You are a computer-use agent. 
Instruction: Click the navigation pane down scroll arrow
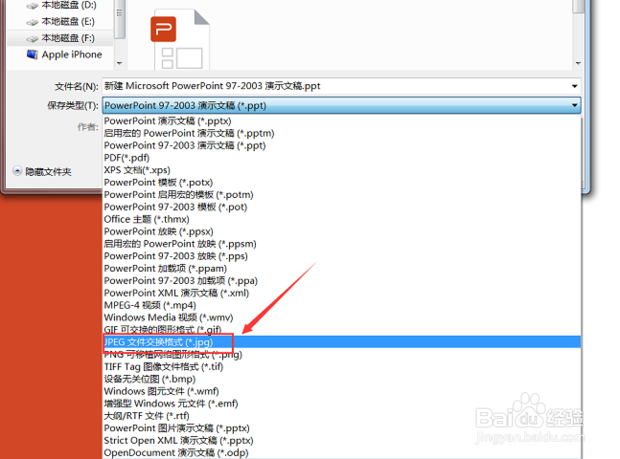tap(119, 63)
